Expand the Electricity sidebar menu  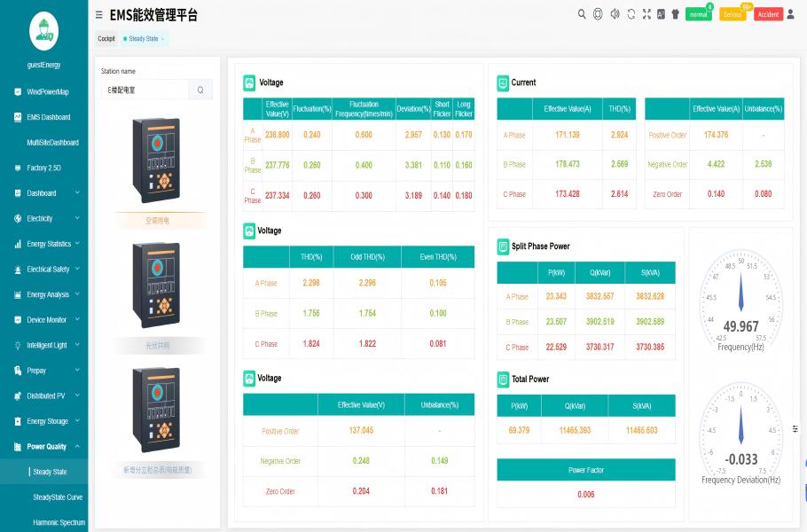(44, 218)
